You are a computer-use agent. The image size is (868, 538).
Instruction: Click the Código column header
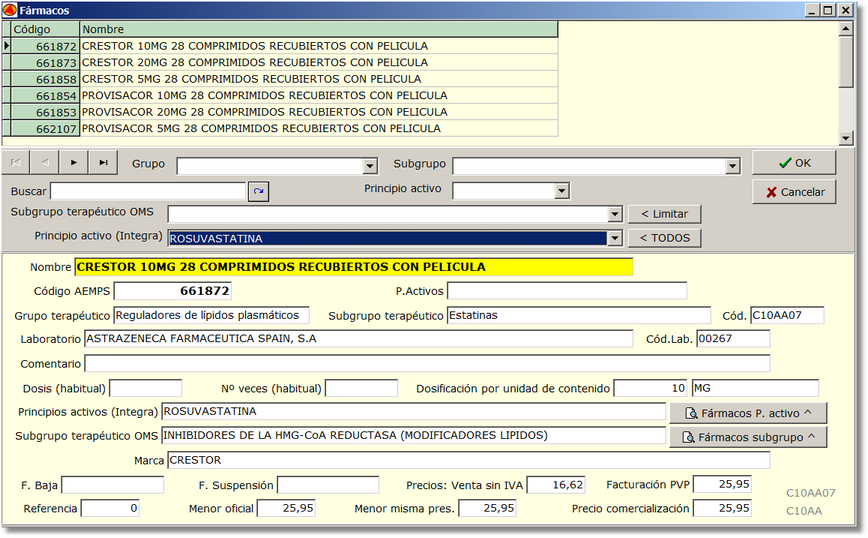pyautogui.click(x=45, y=29)
